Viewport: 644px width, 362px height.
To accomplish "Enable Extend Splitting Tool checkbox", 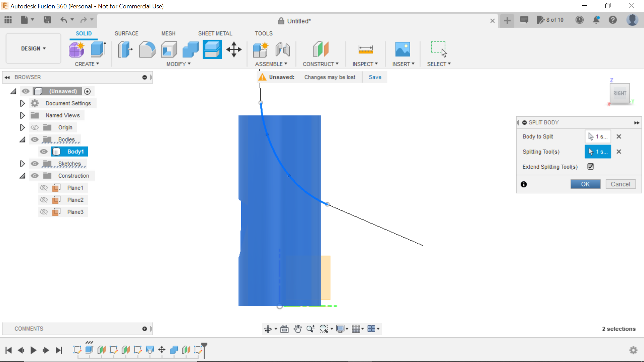I will 591,167.
